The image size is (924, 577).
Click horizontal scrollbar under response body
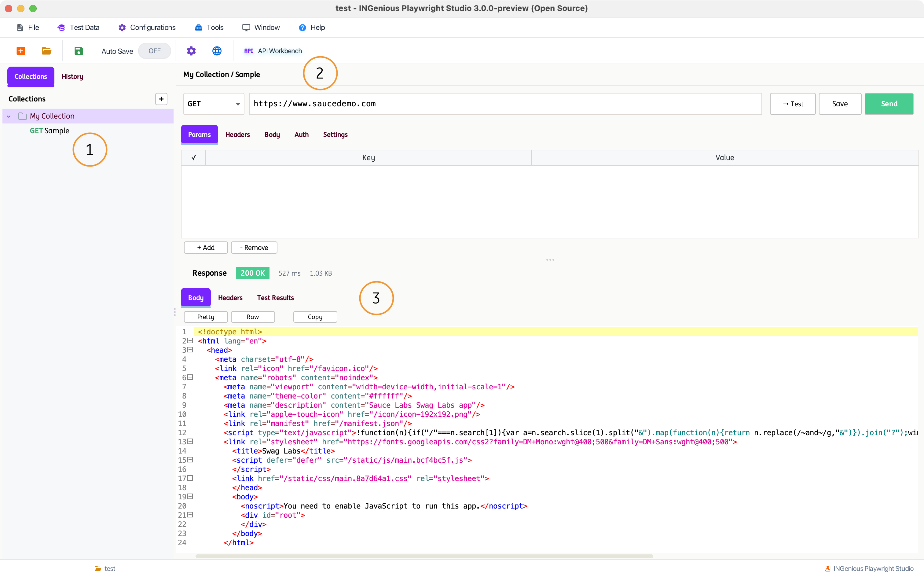(x=424, y=556)
